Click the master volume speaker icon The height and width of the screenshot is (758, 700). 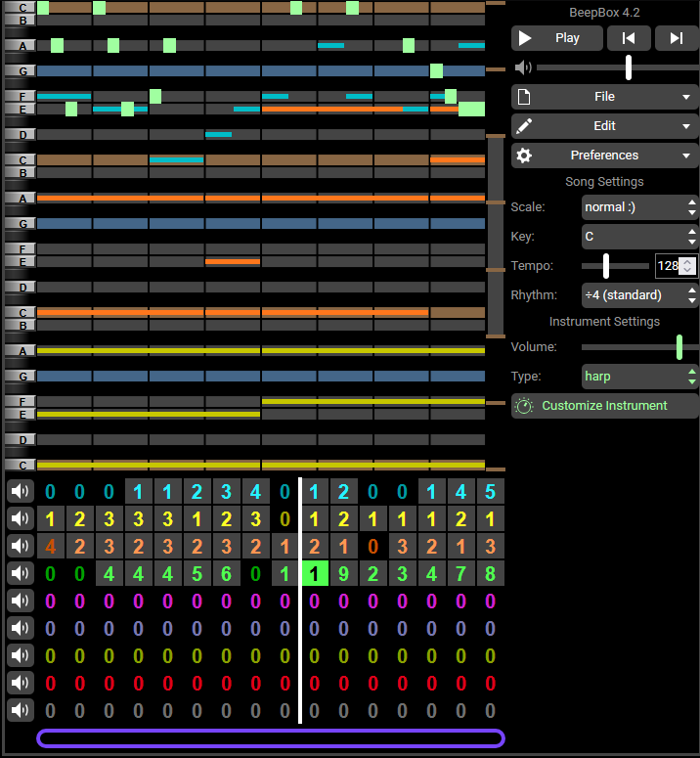[523, 67]
